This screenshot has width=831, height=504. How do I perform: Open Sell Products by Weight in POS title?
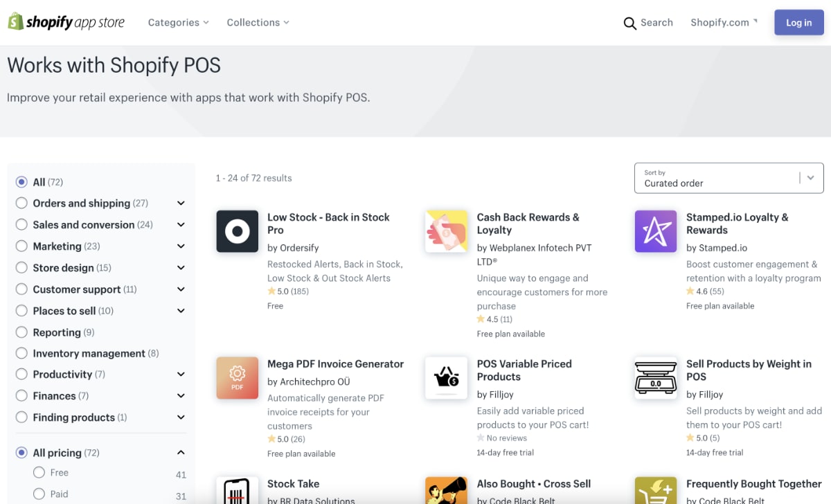point(749,370)
